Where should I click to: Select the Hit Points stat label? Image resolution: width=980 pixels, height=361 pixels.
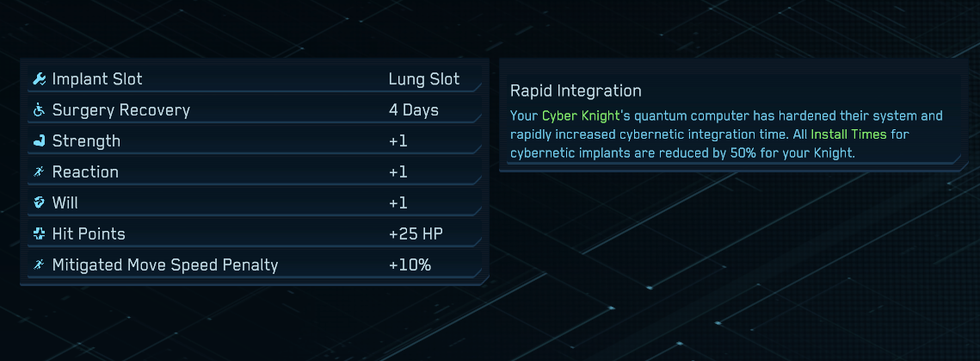[x=89, y=234]
